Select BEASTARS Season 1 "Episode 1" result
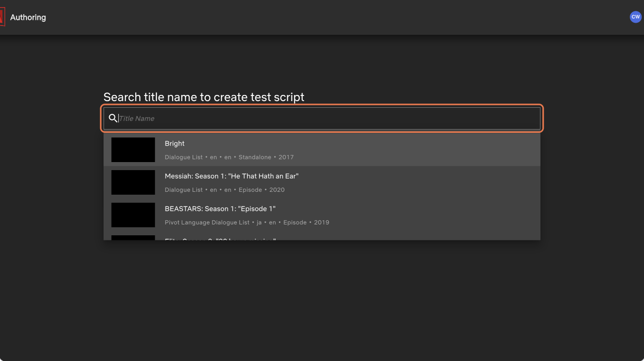 coord(322,215)
